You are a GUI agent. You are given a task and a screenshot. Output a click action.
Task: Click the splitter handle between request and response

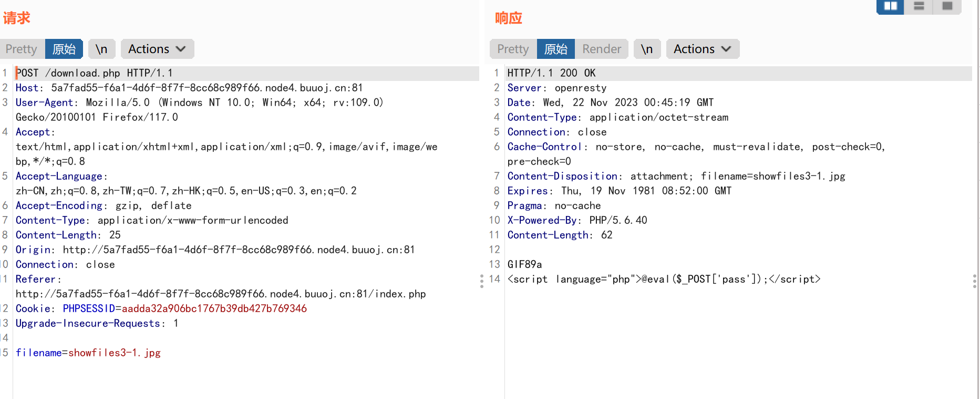click(x=482, y=281)
